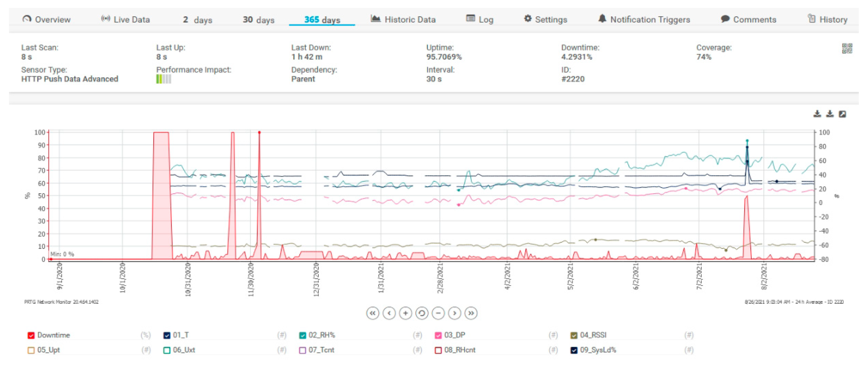Uncheck the Downtime channel checkbox
Image resolution: width=868 pixels, height=369 pixels.
(x=31, y=335)
